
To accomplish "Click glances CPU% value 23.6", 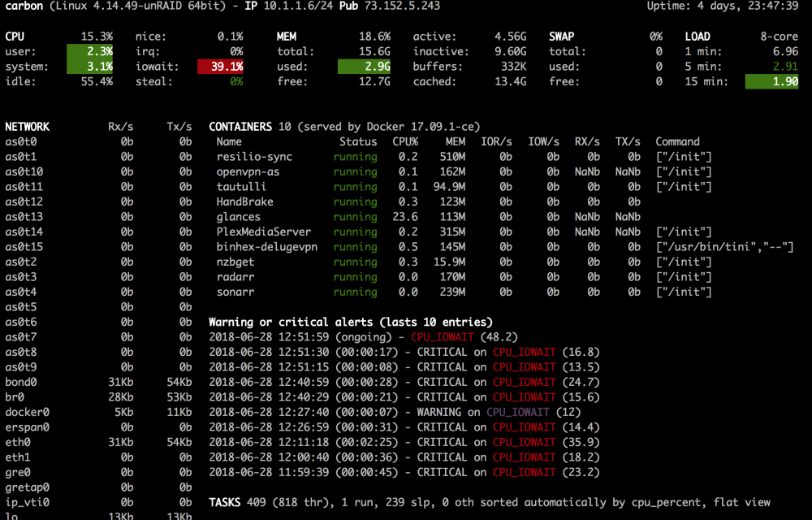I will (405, 217).
